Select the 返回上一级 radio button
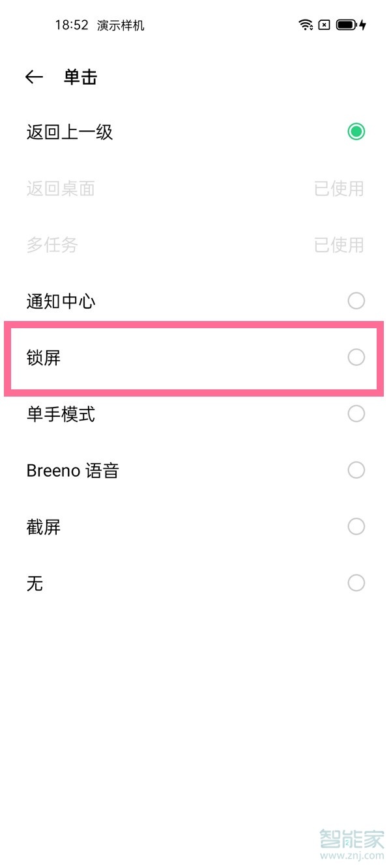Image resolution: width=391 pixels, height=868 pixels. point(356,132)
